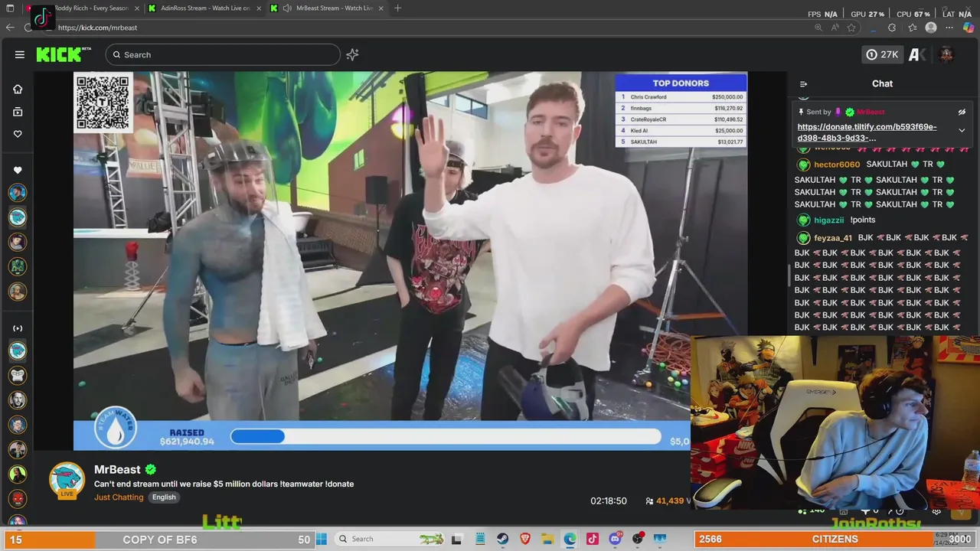Expand the pinned message chevron

click(x=962, y=130)
